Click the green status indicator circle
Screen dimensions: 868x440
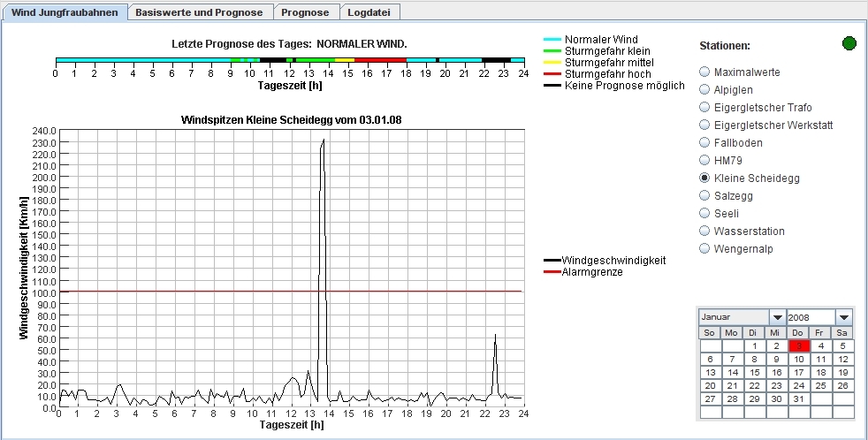(x=849, y=43)
